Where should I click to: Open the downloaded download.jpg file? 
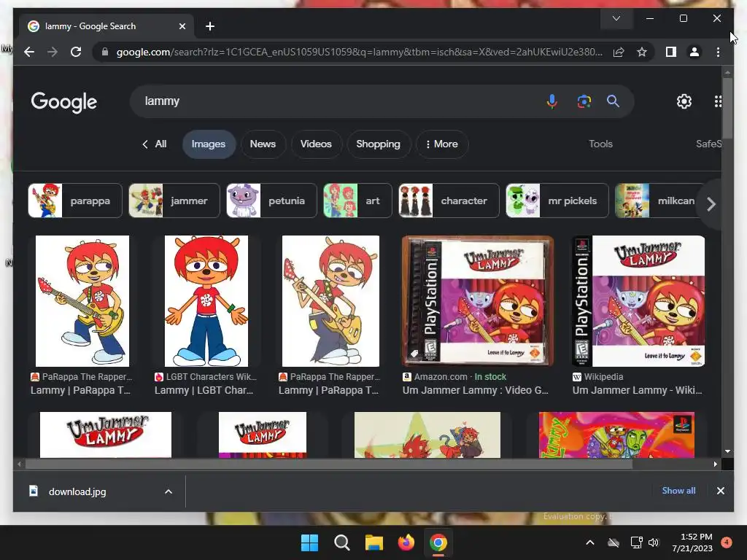tap(77, 492)
